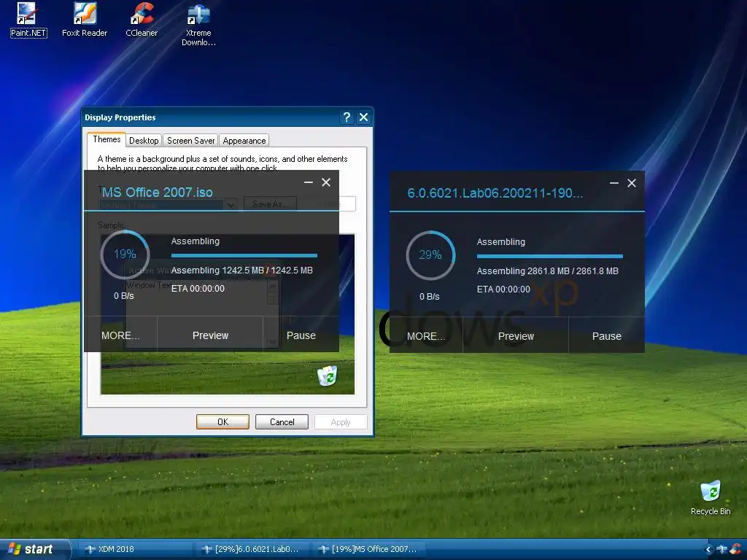747x560 pixels.
Task: Select the [29%]6.0.6021.Lab0... taskbar button
Action: tap(252, 549)
